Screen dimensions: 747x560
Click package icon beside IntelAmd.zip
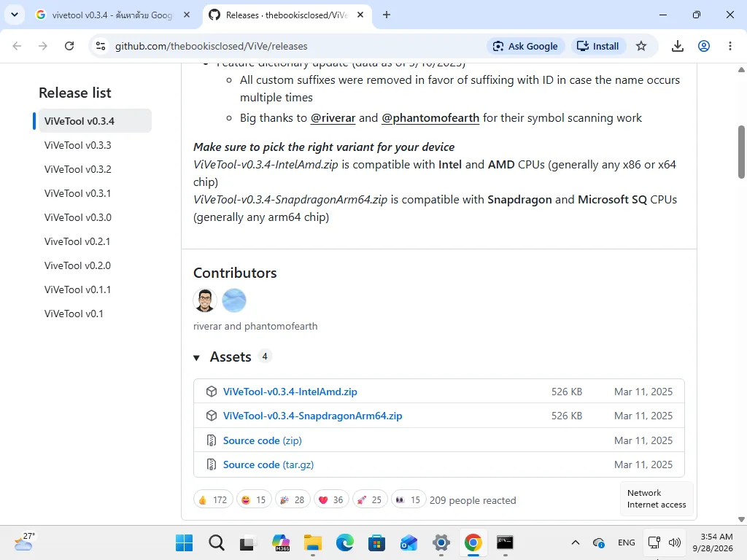[x=211, y=392]
